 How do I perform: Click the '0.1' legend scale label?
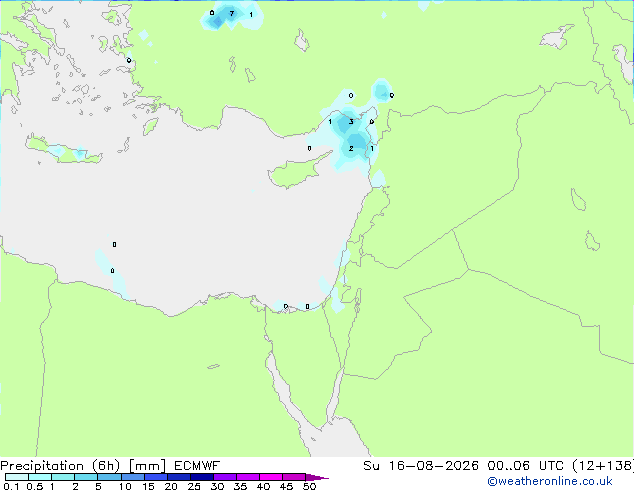point(11,486)
